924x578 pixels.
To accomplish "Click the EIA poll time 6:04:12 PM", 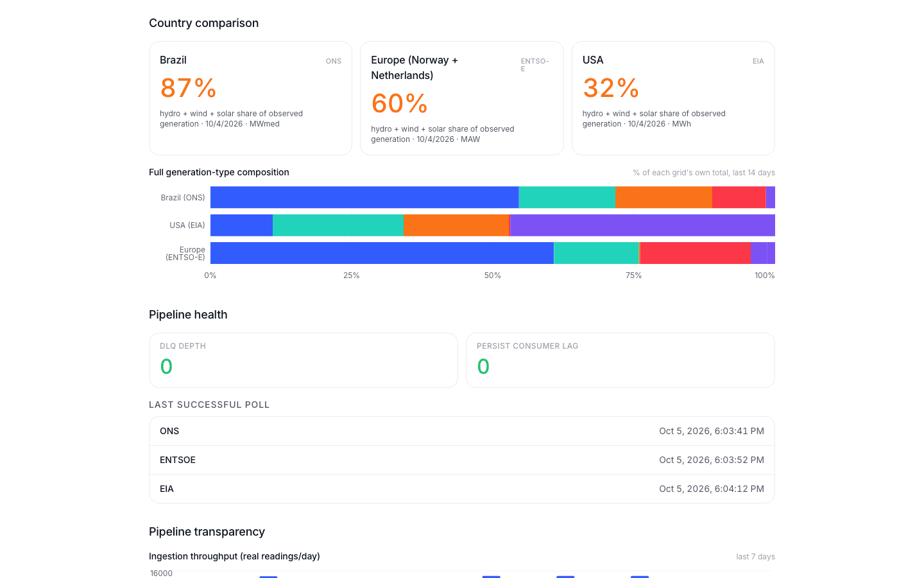I will pyautogui.click(x=712, y=489).
